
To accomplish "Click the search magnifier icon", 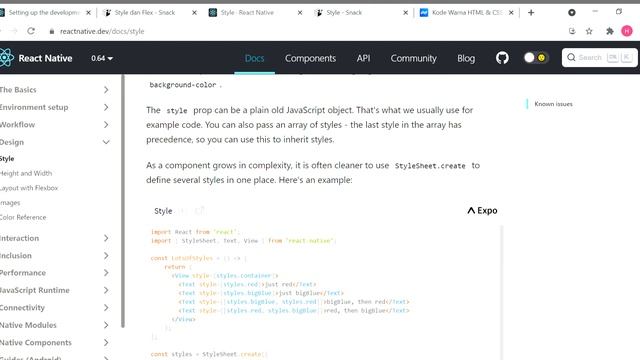I will [571, 58].
